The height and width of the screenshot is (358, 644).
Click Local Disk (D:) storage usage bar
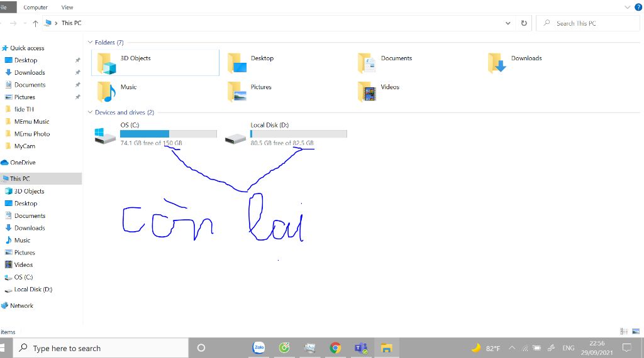point(299,134)
